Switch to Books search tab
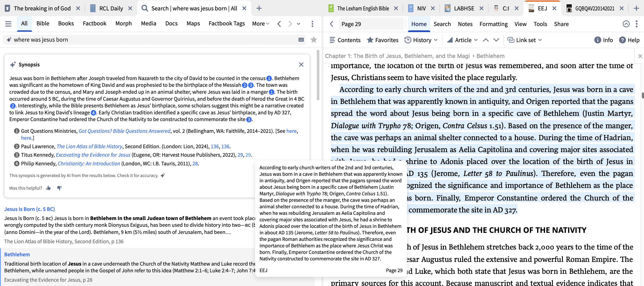 66,23
